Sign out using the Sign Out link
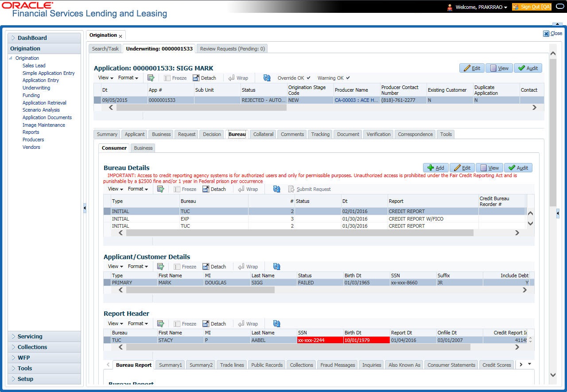The image size is (567, 392). [532, 7]
